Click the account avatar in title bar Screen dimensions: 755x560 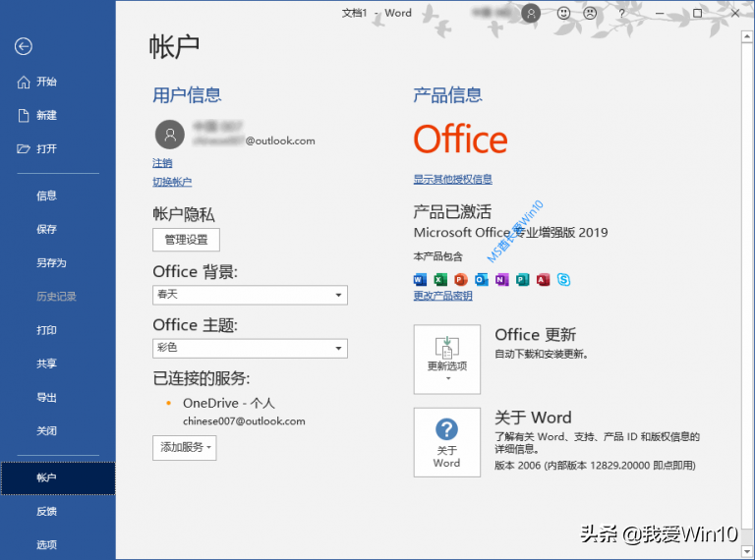pyautogui.click(x=531, y=14)
